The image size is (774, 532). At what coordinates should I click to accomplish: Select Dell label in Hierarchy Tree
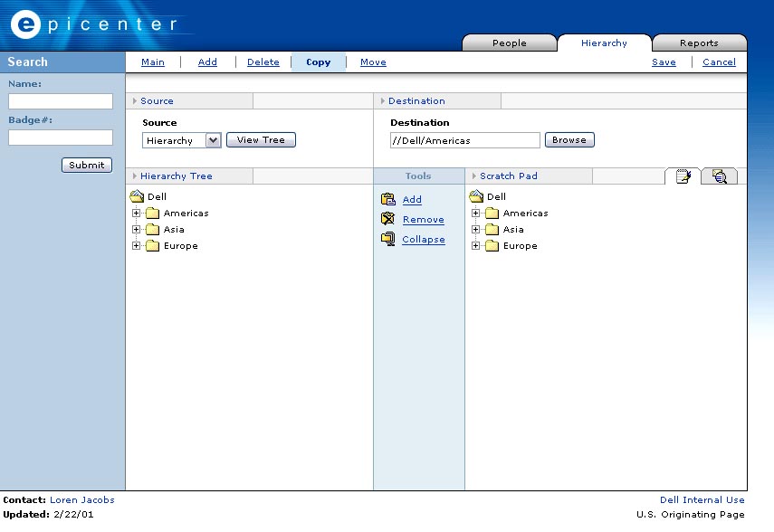click(x=157, y=196)
